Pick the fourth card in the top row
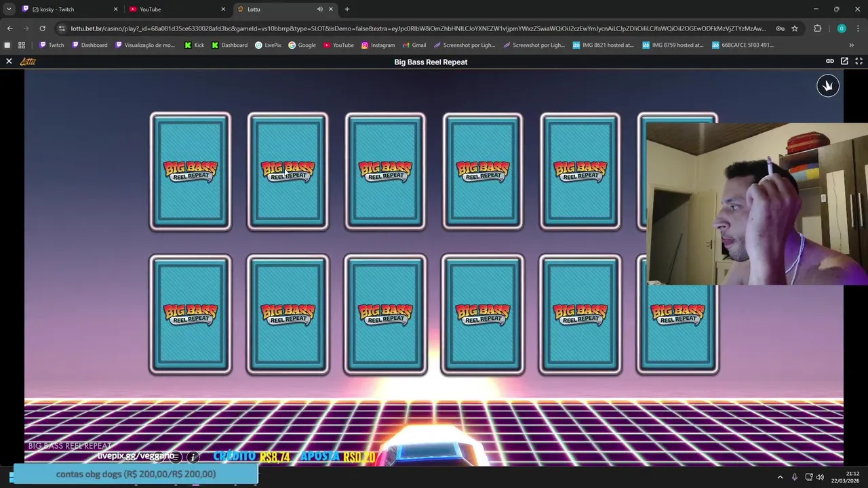868x488 pixels. tap(483, 171)
